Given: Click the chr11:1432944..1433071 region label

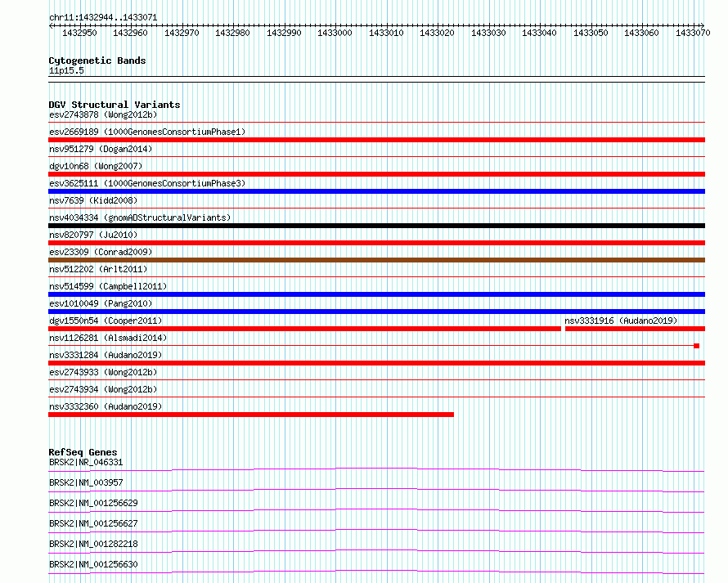Looking at the screenshot, I should click(x=103, y=17).
